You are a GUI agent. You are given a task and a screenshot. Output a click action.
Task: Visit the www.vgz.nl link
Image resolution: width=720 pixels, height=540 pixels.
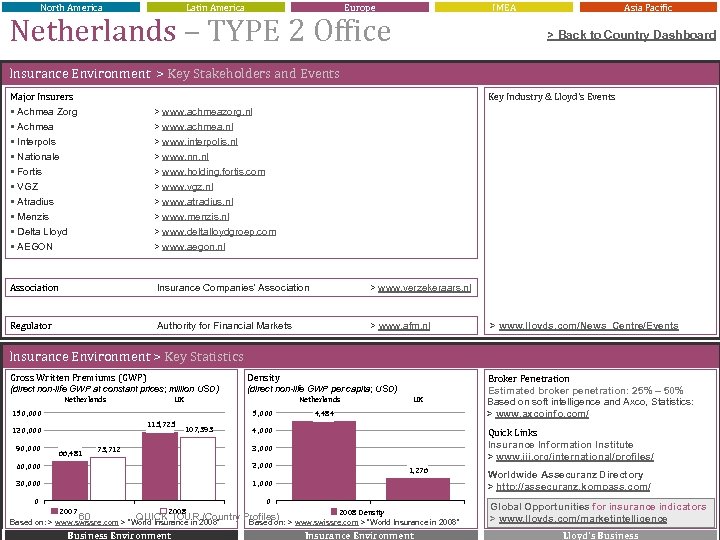187,187
